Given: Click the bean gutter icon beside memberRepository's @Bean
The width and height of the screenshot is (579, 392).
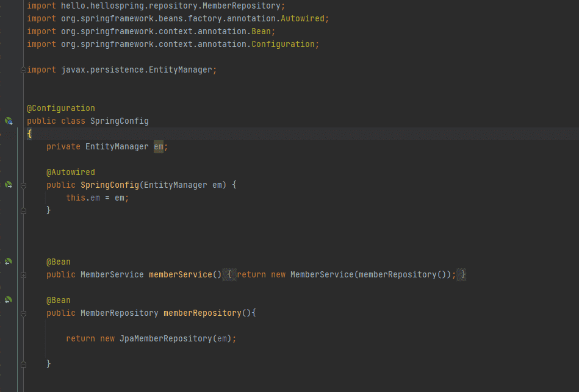Looking at the screenshot, I should pyautogui.click(x=9, y=300).
